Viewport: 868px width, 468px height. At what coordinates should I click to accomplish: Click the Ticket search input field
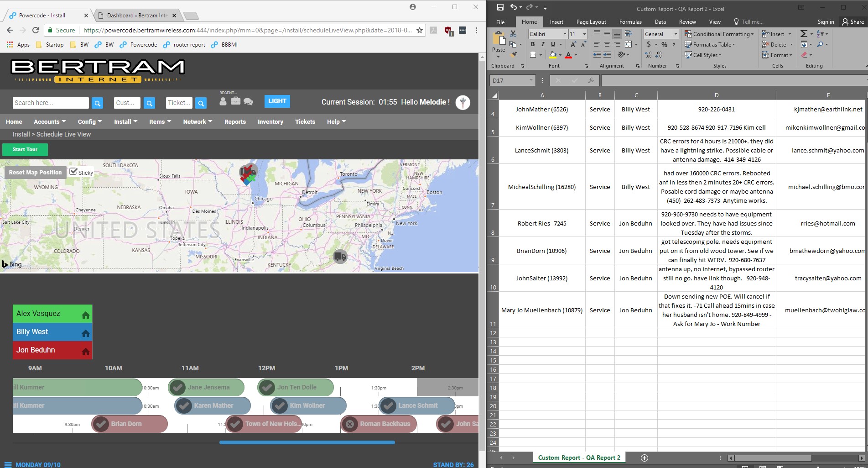click(x=179, y=103)
